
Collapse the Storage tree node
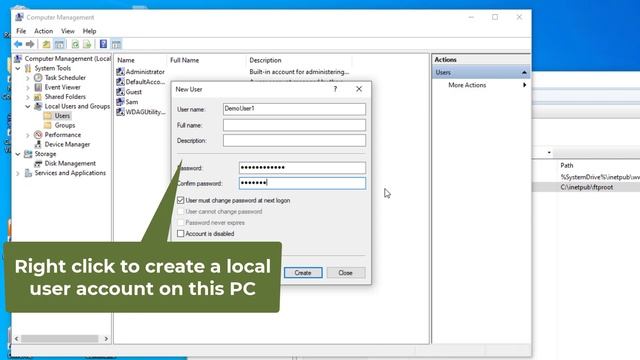tap(18, 154)
